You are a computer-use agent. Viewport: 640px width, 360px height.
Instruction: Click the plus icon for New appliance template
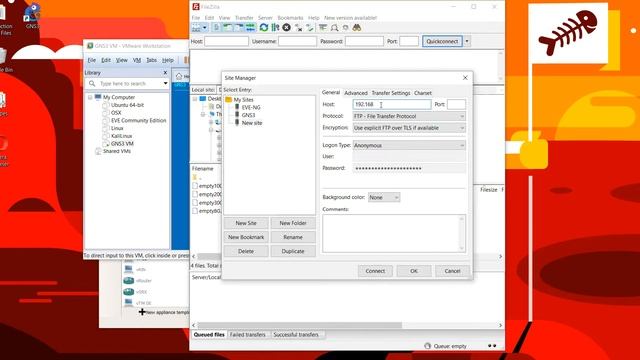(x=142, y=312)
